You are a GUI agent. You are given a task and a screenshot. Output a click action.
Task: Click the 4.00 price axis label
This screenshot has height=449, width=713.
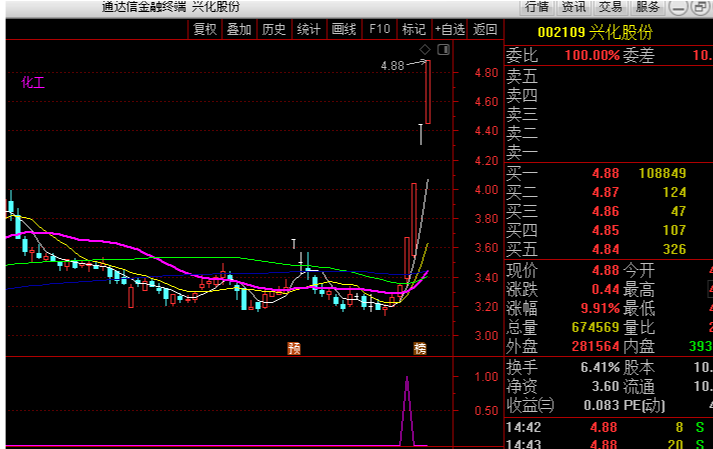click(x=487, y=190)
